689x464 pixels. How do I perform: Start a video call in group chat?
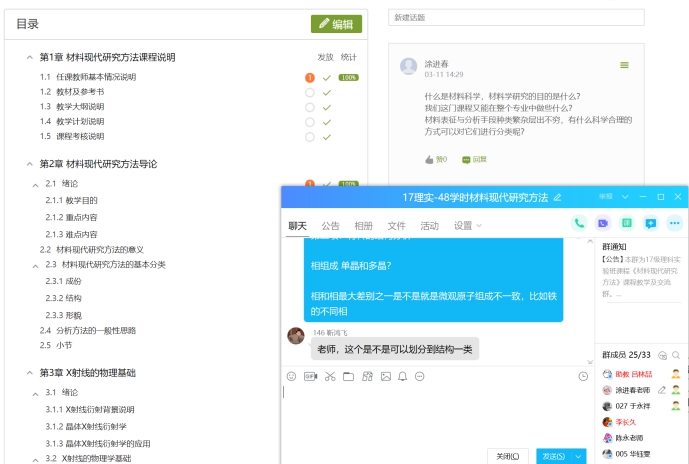point(602,223)
